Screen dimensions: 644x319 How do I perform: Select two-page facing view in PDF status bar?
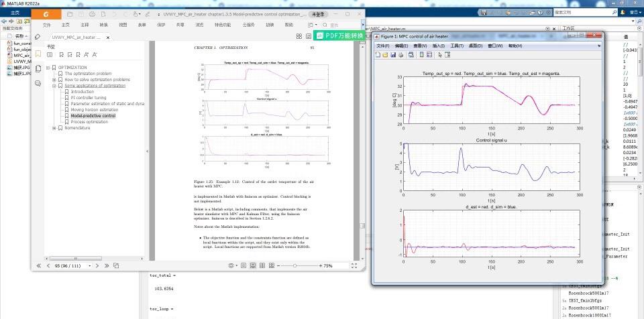click(262, 265)
